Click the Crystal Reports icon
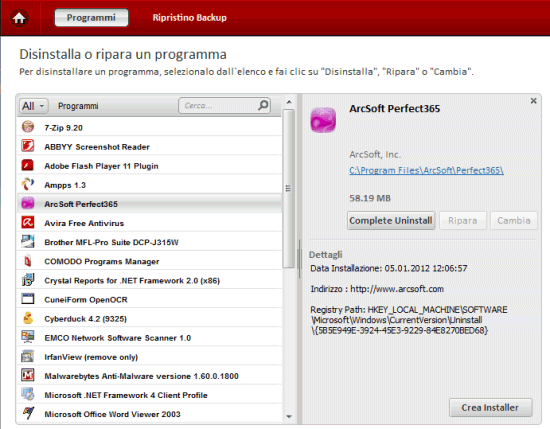 [28, 280]
